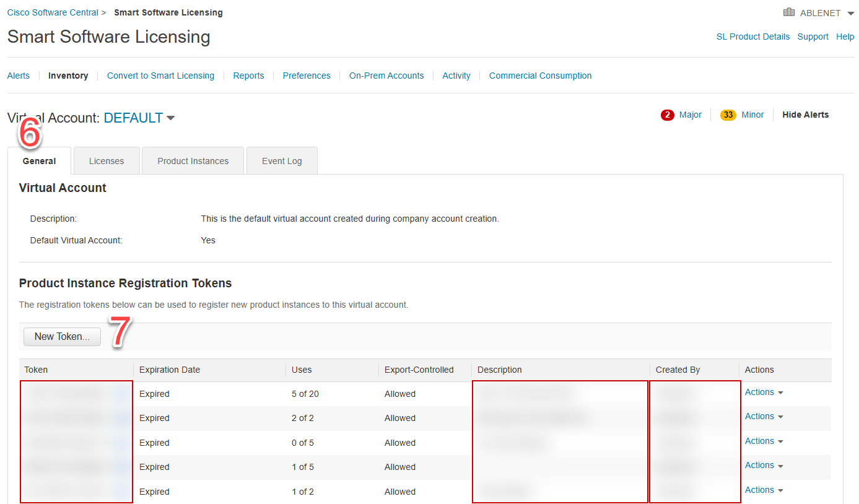Screen dimensions: 859x504
Task: Open On-Prem Accounts section
Action: point(386,76)
